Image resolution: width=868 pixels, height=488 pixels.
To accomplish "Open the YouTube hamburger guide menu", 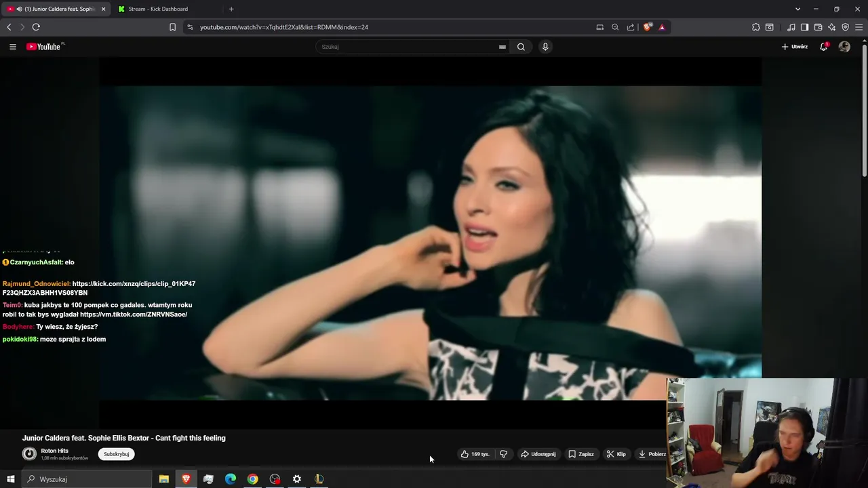I will click(x=13, y=47).
